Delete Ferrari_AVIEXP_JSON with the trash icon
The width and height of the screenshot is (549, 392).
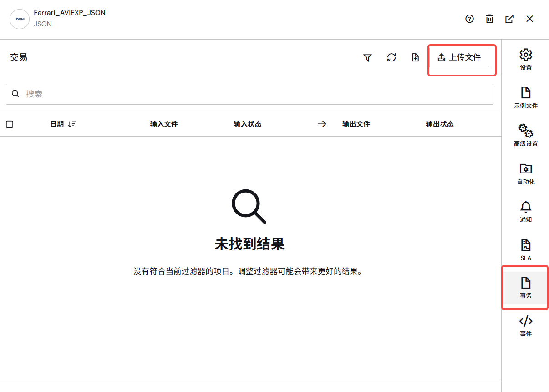coord(489,19)
